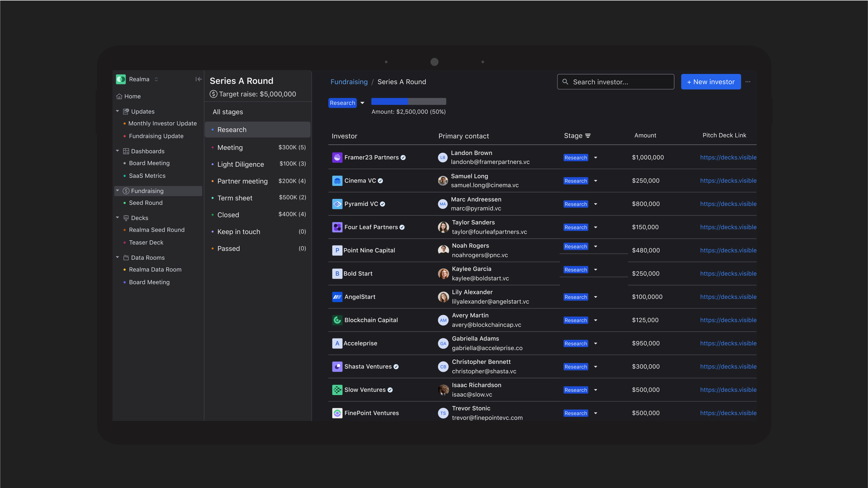Click the target raise dollar icon
Image resolution: width=868 pixels, height=488 pixels.
click(x=214, y=94)
